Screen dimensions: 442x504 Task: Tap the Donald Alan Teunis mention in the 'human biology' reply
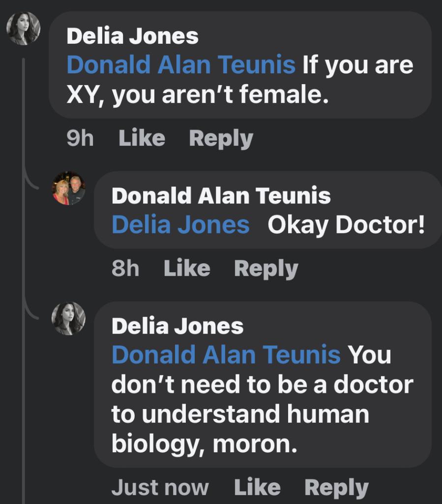click(x=226, y=355)
